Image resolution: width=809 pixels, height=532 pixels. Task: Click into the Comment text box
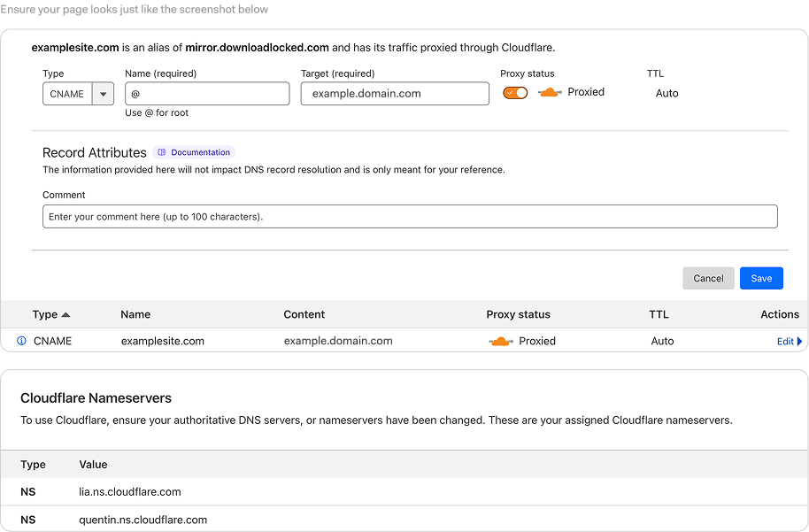410,217
